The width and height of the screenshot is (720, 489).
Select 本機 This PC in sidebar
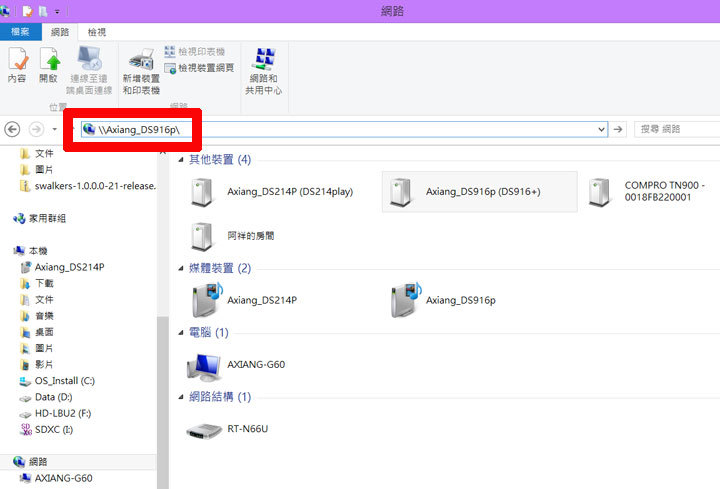(31, 251)
